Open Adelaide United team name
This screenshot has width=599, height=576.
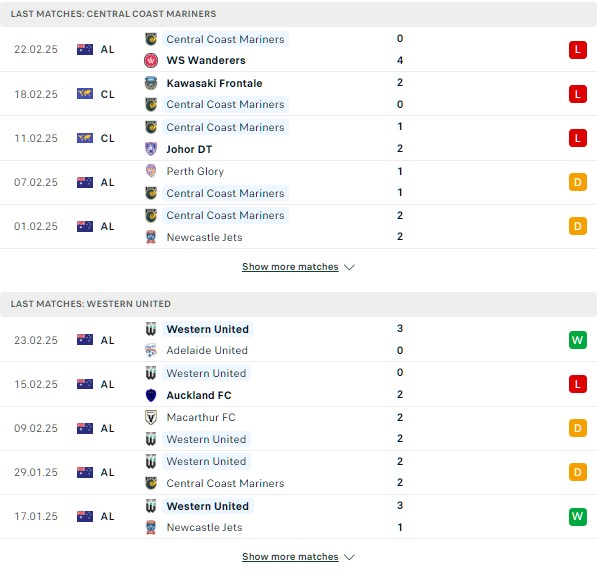(x=207, y=350)
